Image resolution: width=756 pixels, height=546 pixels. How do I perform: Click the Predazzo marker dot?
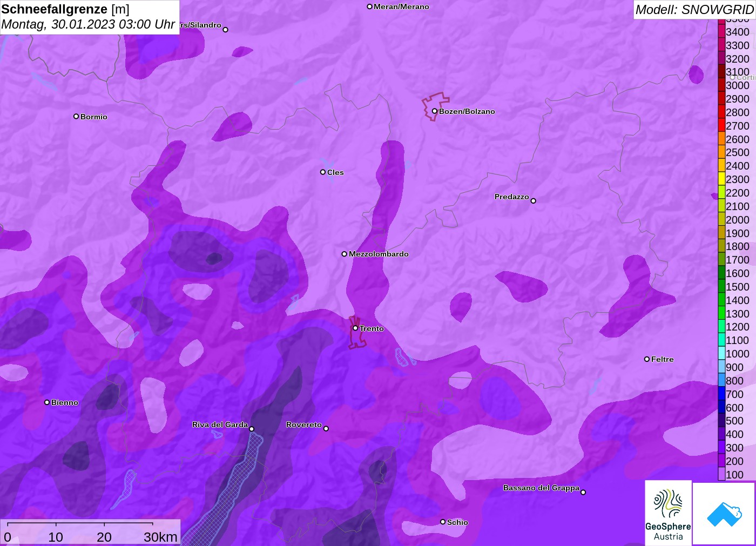(533, 201)
